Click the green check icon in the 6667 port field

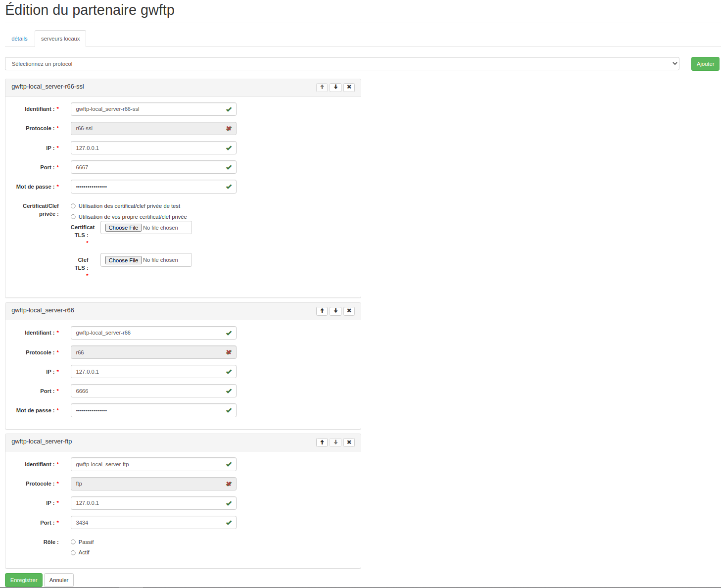[x=229, y=167]
